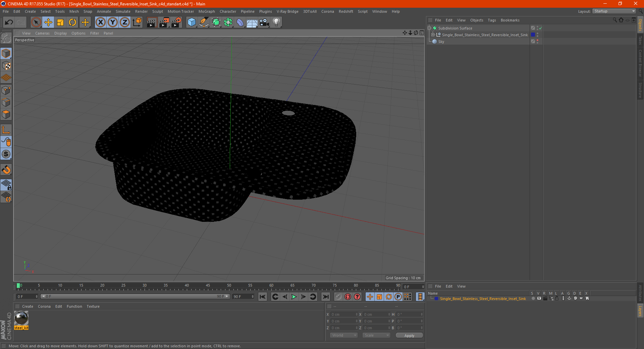Image resolution: width=644 pixels, height=349 pixels.
Task: Click the frame range preview slider bar
Action: [x=135, y=296]
